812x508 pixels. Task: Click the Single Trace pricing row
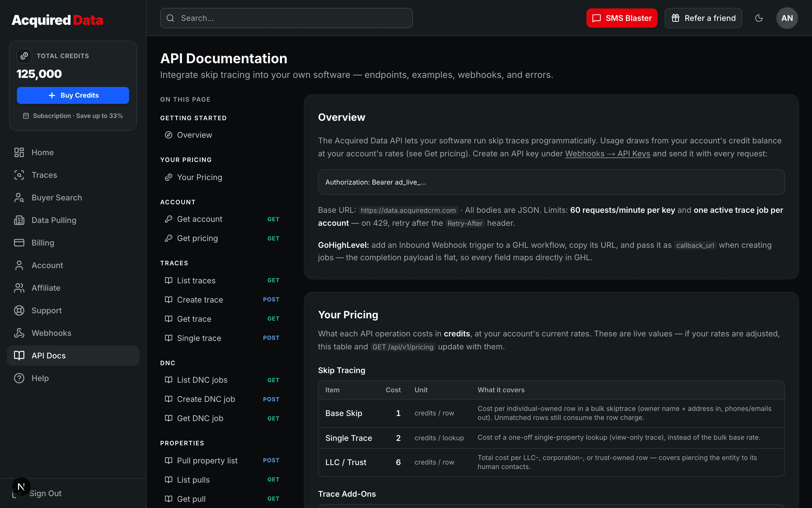point(551,438)
